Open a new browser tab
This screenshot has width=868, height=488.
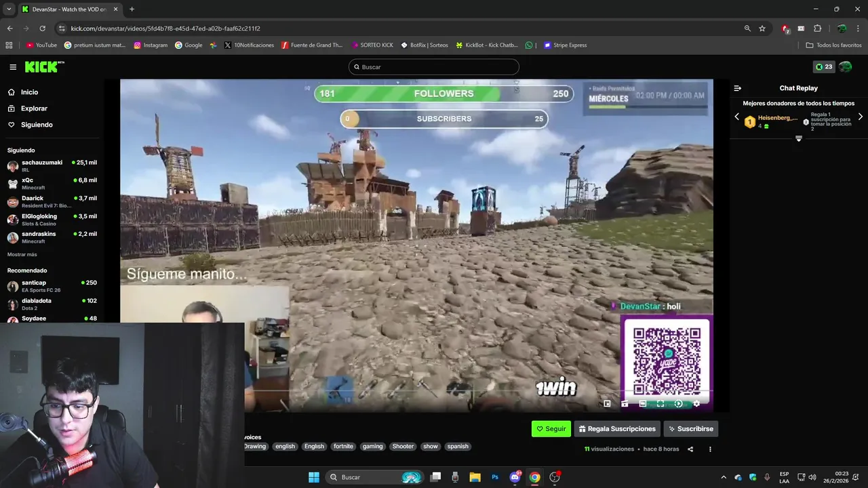(x=132, y=9)
